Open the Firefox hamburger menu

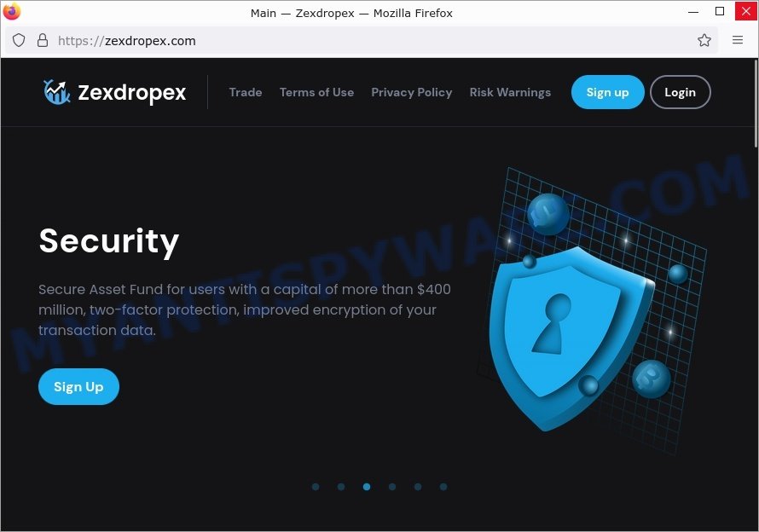coord(737,40)
